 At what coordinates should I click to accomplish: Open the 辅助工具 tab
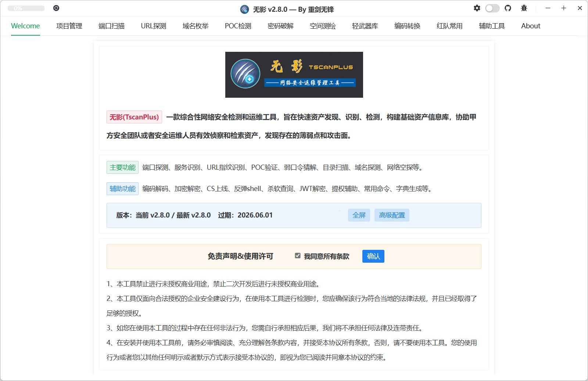tap(492, 26)
